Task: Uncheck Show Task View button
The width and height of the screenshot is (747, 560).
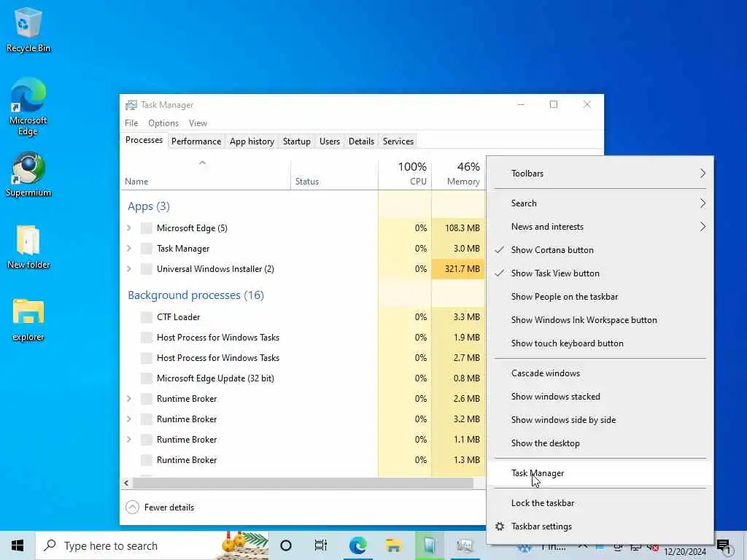Action: pyautogui.click(x=600, y=273)
